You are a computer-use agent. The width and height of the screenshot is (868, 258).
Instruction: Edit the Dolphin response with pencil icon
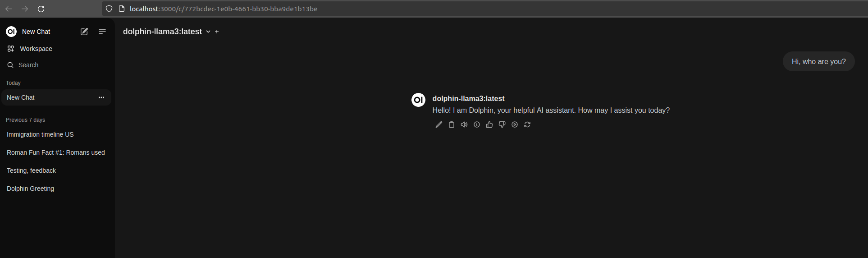(439, 124)
